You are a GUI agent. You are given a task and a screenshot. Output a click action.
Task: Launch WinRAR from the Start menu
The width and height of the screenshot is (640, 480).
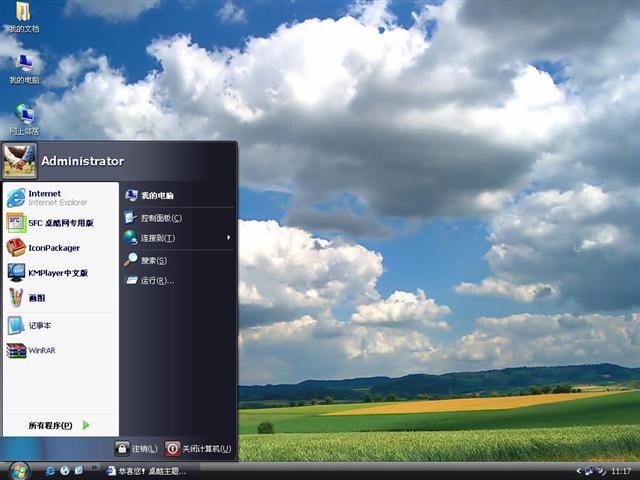coord(61,350)
